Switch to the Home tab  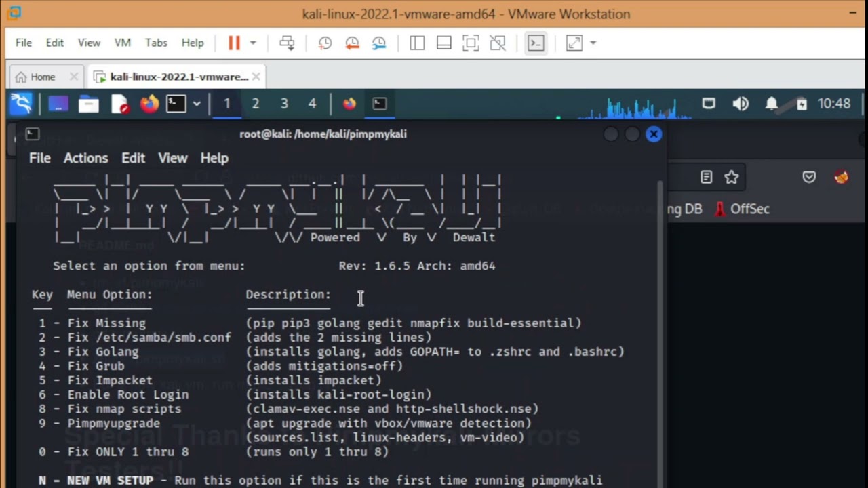point(36,77)
